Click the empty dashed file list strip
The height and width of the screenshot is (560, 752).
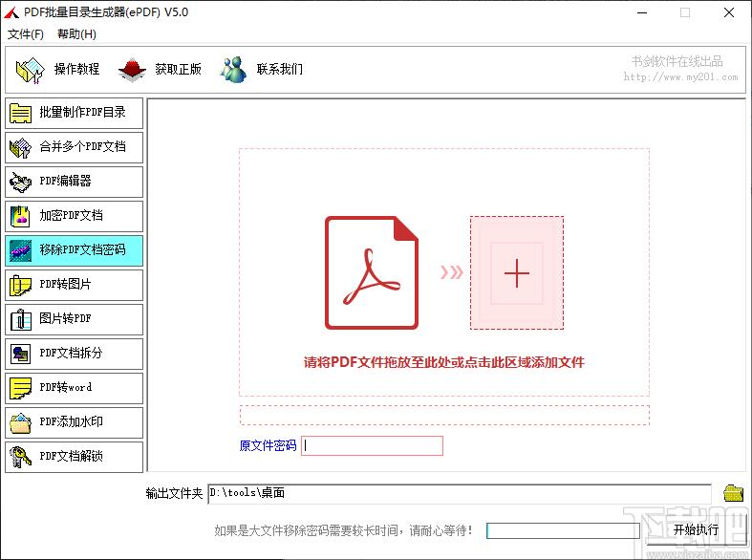pyautogui.click(x=444, y=415)
